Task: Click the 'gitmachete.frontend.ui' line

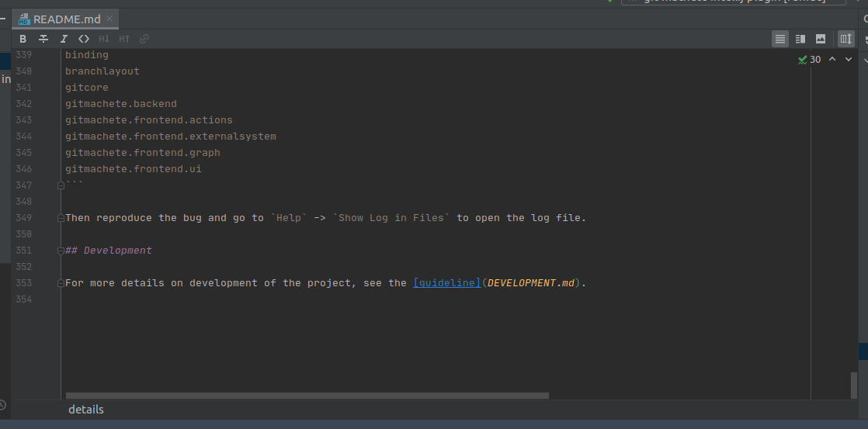Action: 134,169
